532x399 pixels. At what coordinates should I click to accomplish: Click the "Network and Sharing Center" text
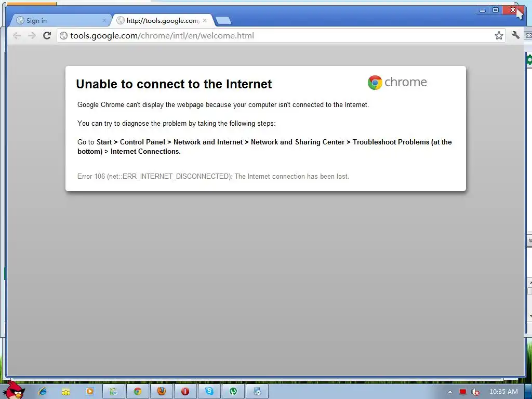[x=298, y=142]
